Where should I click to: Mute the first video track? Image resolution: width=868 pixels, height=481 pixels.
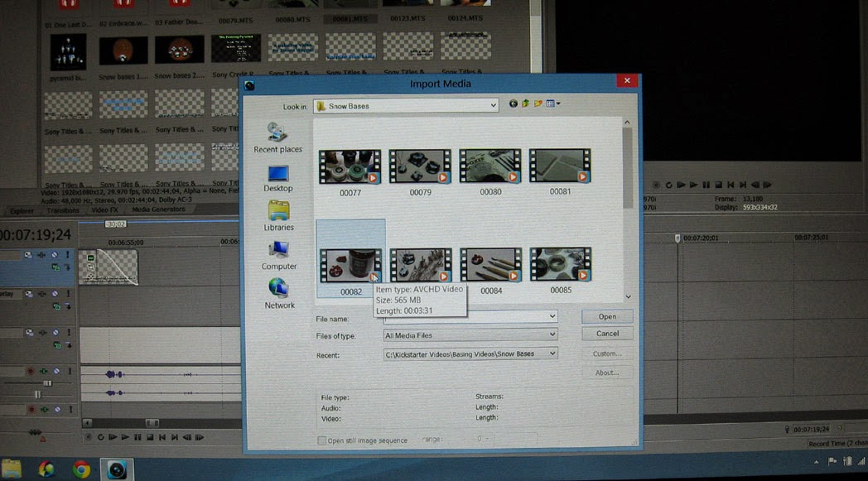click(55, 255)
